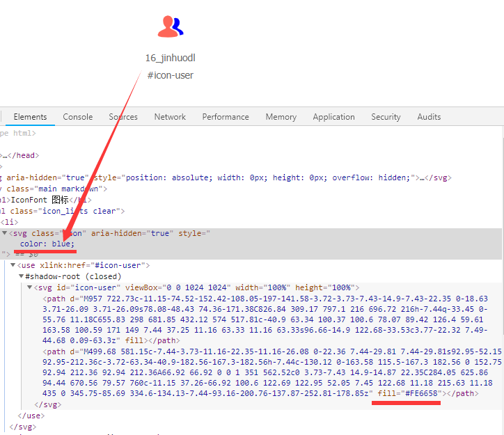Click the aria-hidden="true" on selected svg
504x435 pixels.
pos(132,233)
